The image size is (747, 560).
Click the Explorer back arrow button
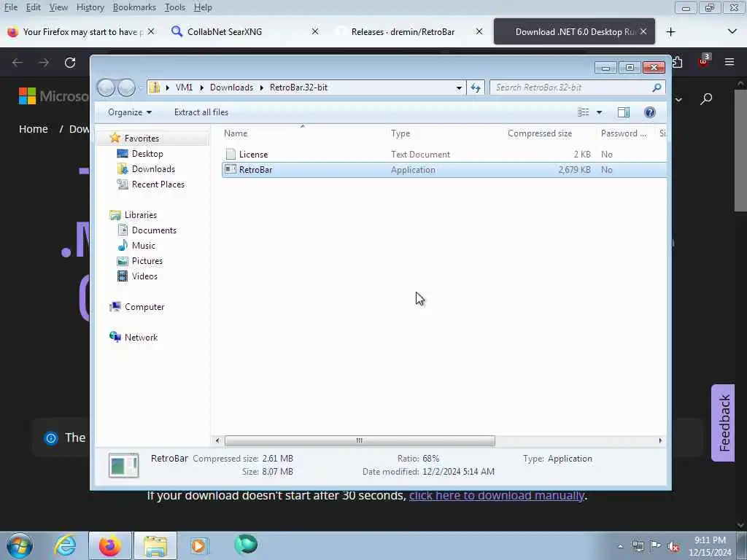click(x=106, y=87)
